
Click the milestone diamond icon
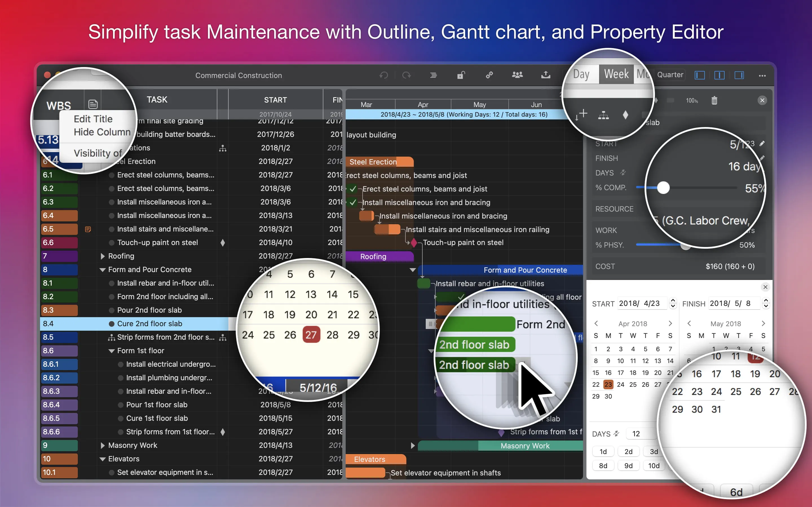click(625, 115)
